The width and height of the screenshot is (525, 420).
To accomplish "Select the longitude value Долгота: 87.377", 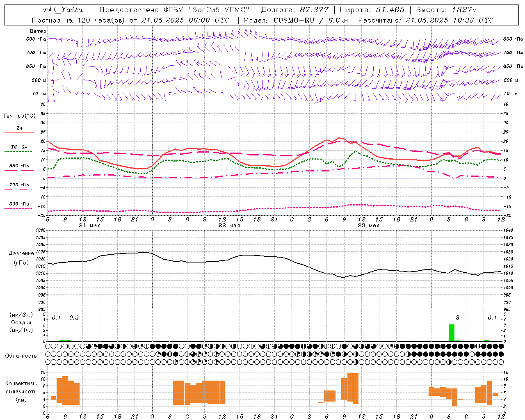I will [x=294, y=10].
